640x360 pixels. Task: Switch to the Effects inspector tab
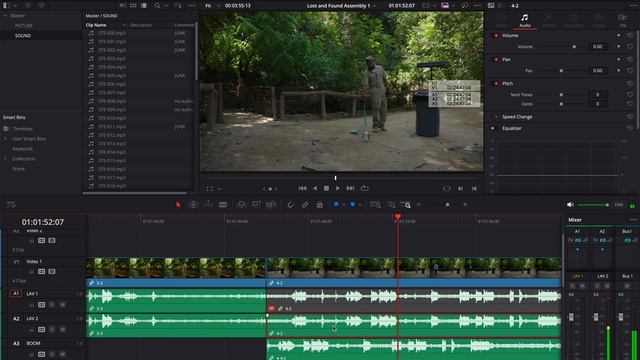tap(549, 20)
